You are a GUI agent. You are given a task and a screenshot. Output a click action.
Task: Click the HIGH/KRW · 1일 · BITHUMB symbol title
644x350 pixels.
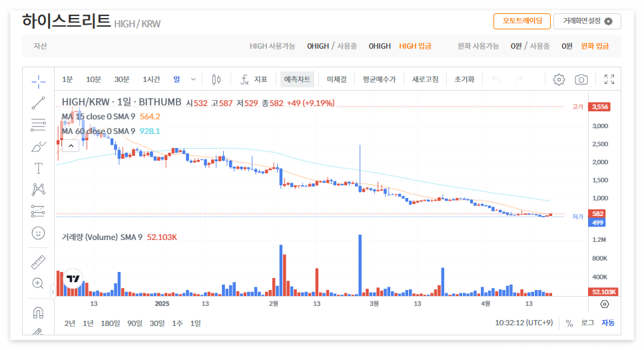(x=122, y=102)
